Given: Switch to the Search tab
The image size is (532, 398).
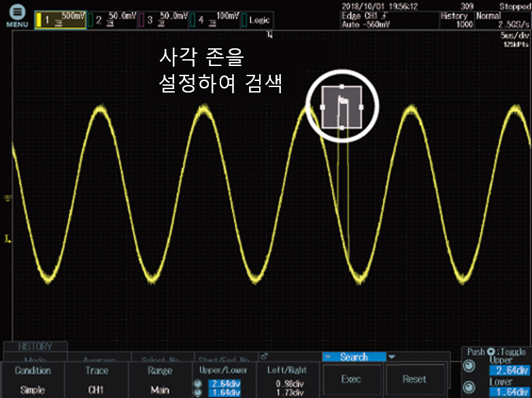Looking at the screenshot, I should [x=354, y=357].
